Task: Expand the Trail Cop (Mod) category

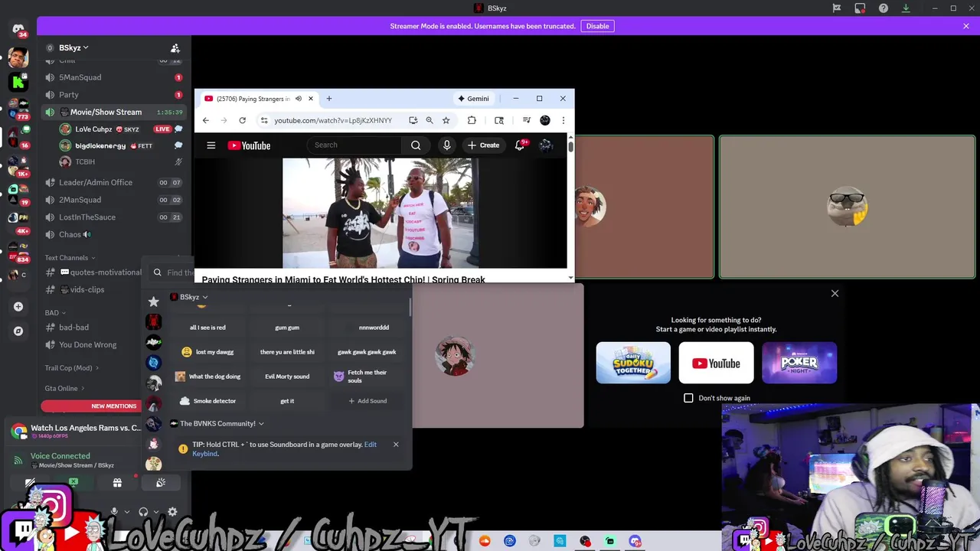Action: [71, 368]
